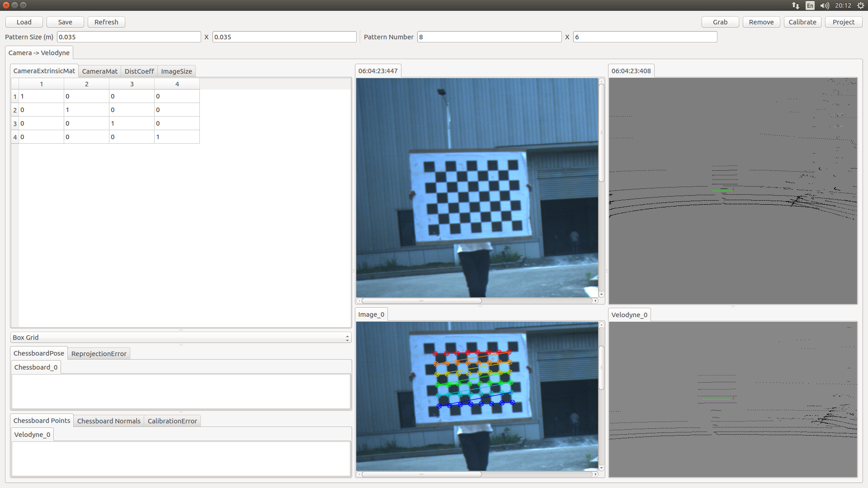Click the Project button
This screenshot has width=868, height=488.
843,22
